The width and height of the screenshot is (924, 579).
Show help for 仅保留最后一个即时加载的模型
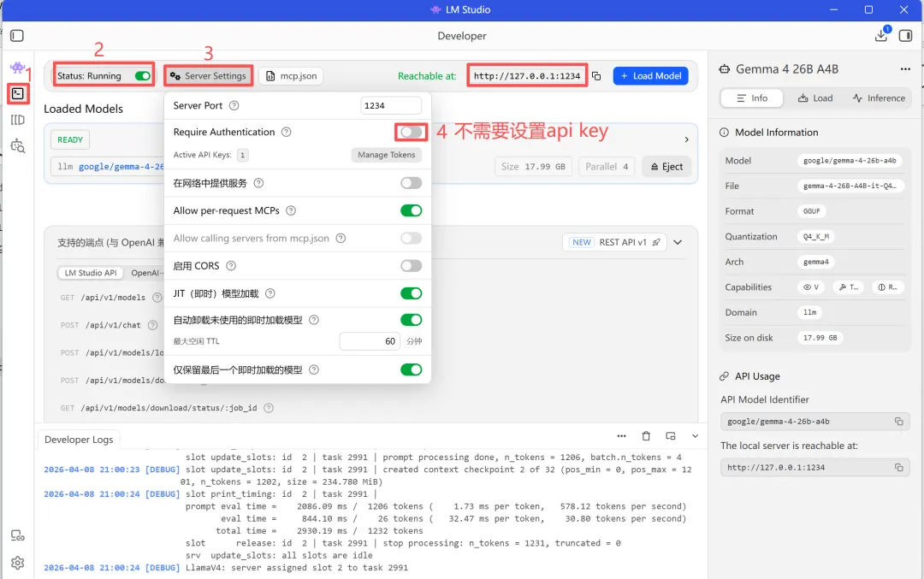[313, 370]
